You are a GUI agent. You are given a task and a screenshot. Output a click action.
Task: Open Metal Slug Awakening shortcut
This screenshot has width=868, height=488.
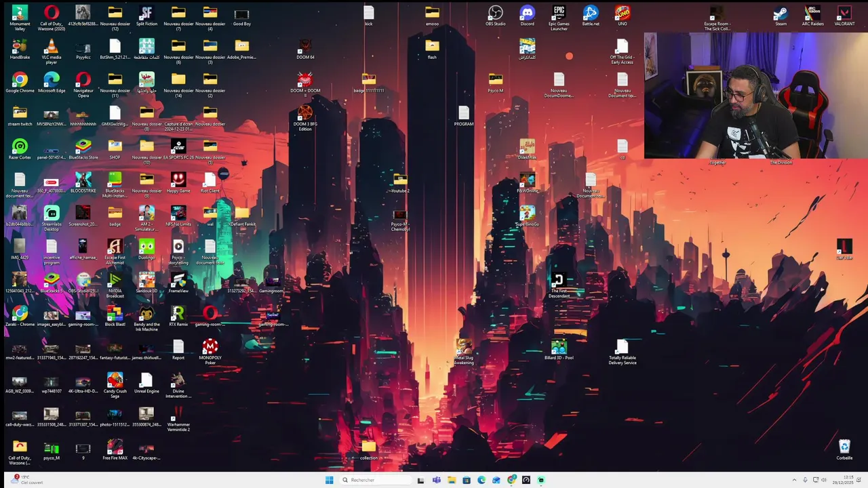pyautogui.click(x=464, y=351)
